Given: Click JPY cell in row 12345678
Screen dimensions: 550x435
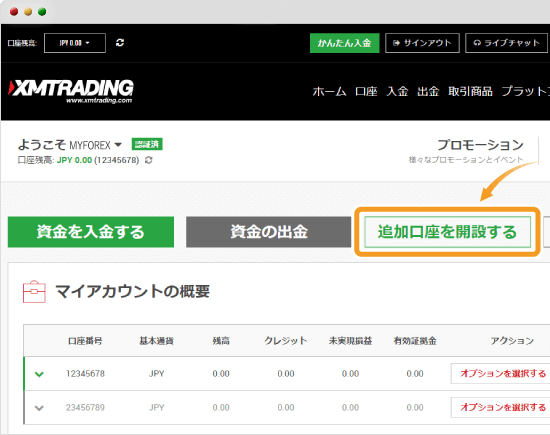Looking at the screenshot, I should [x=156, y=374].
